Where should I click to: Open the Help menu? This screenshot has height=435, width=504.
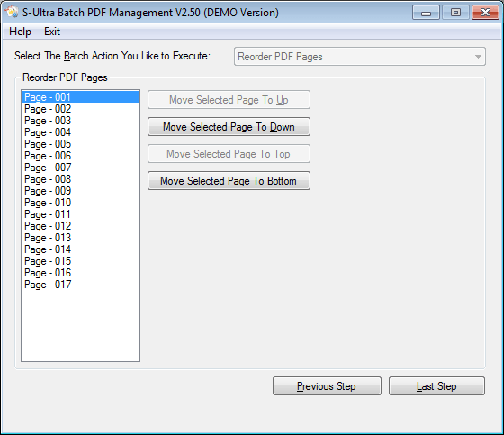(20, 32)
